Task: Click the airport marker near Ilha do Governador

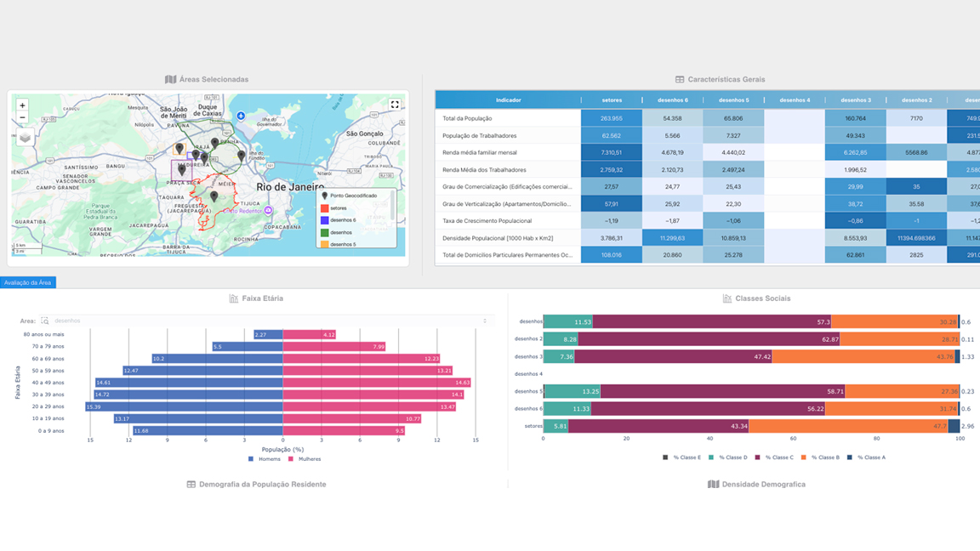Action: tap(241, 116)
